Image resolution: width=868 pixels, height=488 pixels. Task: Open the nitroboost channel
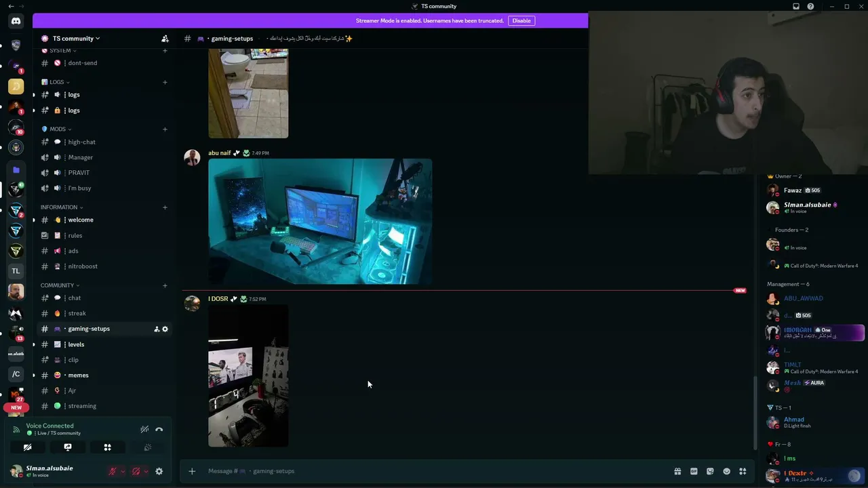coord(104,266)
